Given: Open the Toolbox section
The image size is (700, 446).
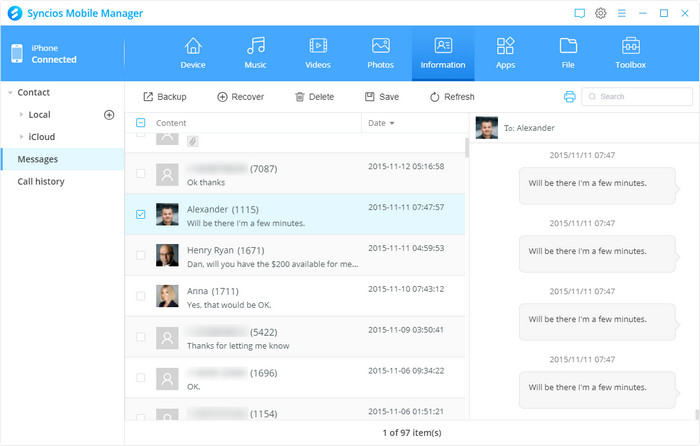Looking at the screenshot, I should (x=630, y=53).
